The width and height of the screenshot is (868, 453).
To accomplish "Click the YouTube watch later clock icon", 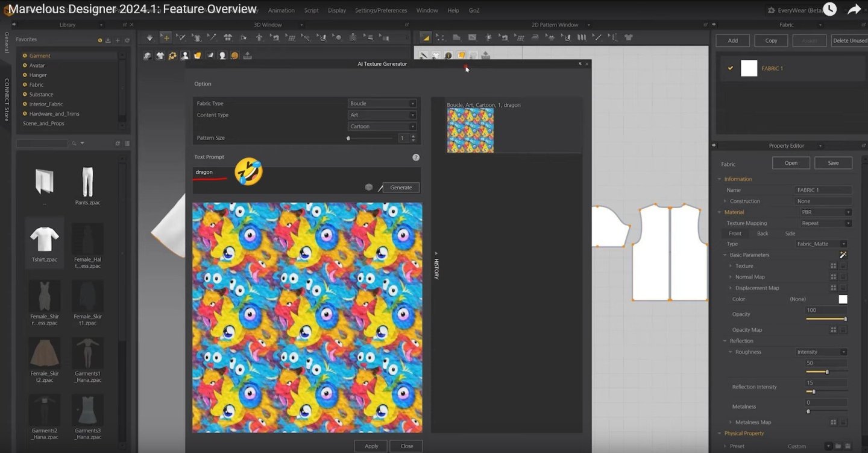I will coord(830,9).
